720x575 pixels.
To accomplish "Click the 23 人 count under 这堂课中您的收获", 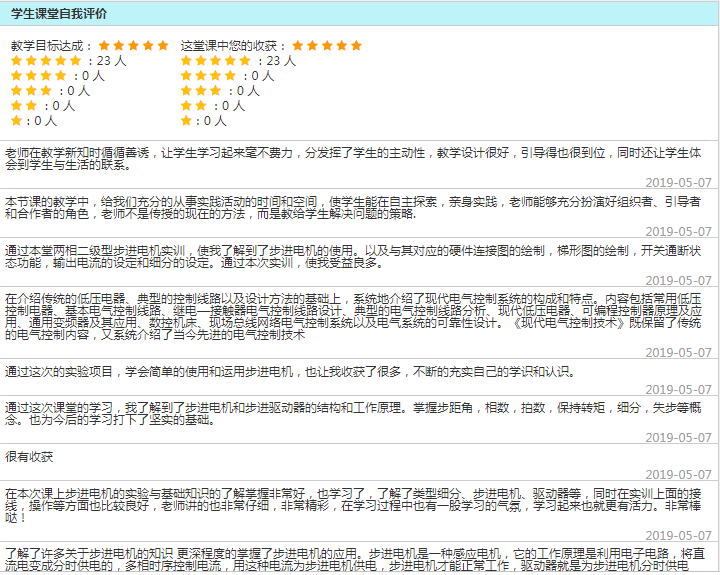I will 281,61.
